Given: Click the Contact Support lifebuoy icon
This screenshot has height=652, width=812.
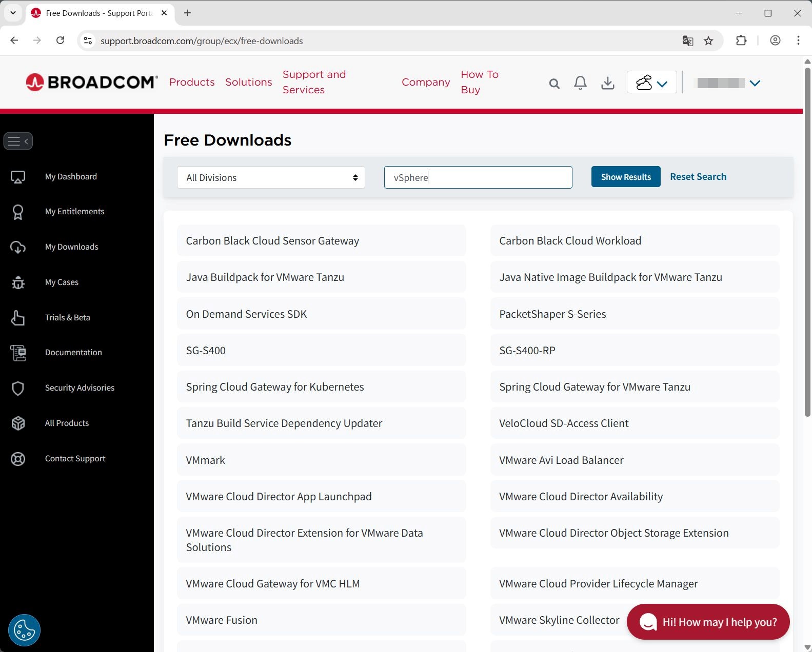Looking at the screenshot, I should (18, 459).
